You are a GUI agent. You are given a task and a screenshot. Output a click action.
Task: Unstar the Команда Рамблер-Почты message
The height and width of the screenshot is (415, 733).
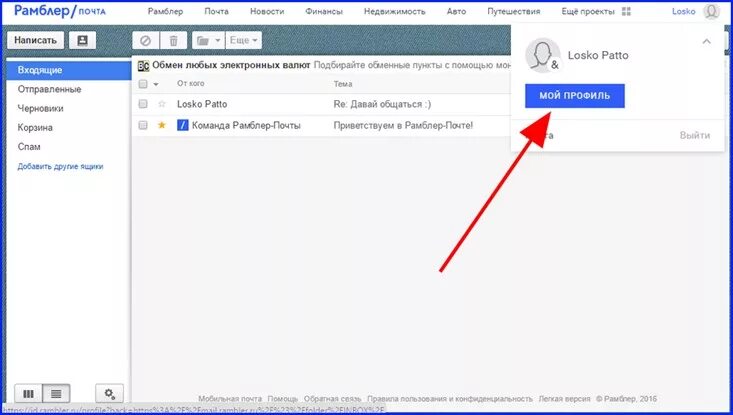tap(162, 125)
